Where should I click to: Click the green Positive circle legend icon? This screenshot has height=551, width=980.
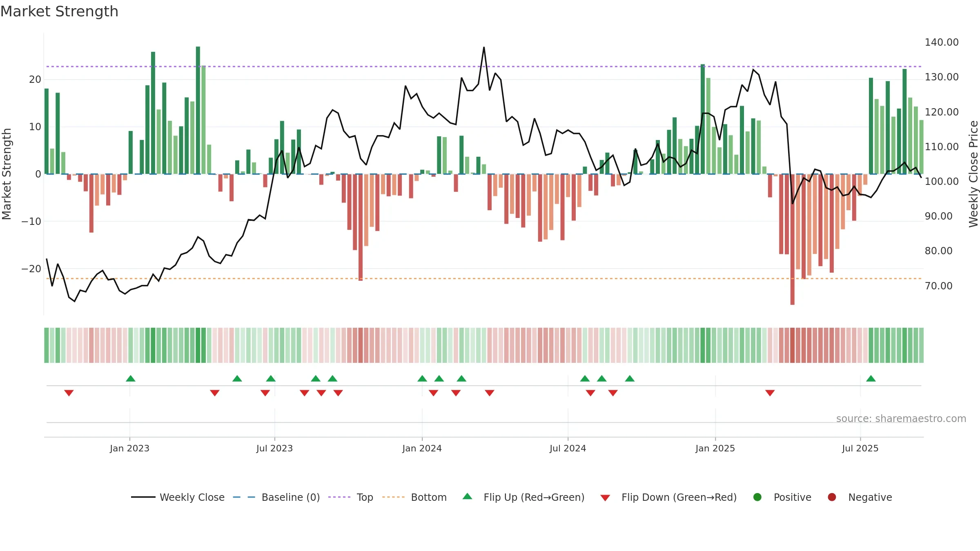pos(757,497)
